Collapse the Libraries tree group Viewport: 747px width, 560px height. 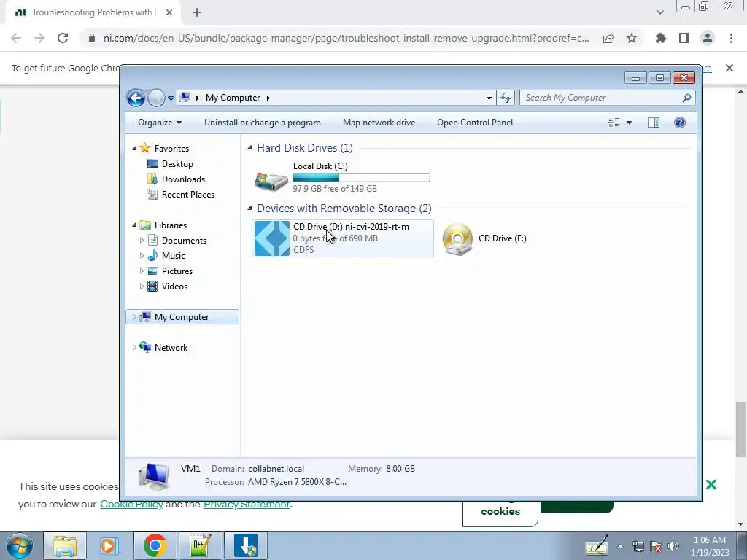[x=134, y=225]
